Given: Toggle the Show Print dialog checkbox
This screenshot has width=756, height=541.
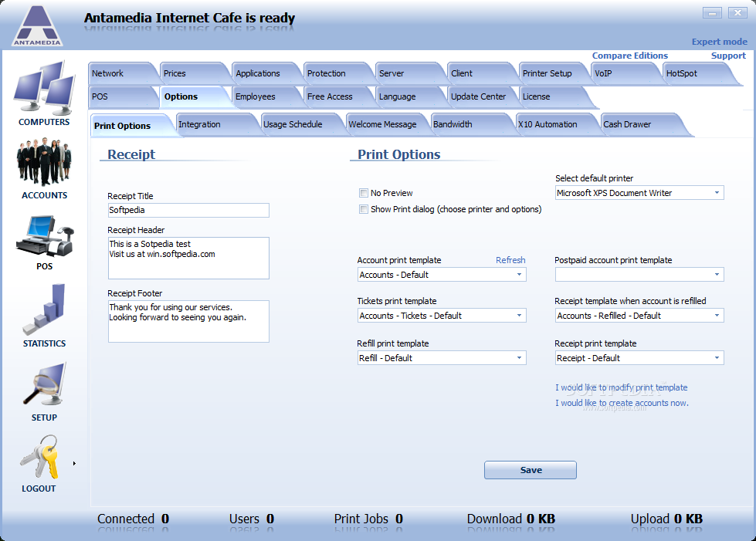Looking at the screenshot, I should (x=364, y=209).
